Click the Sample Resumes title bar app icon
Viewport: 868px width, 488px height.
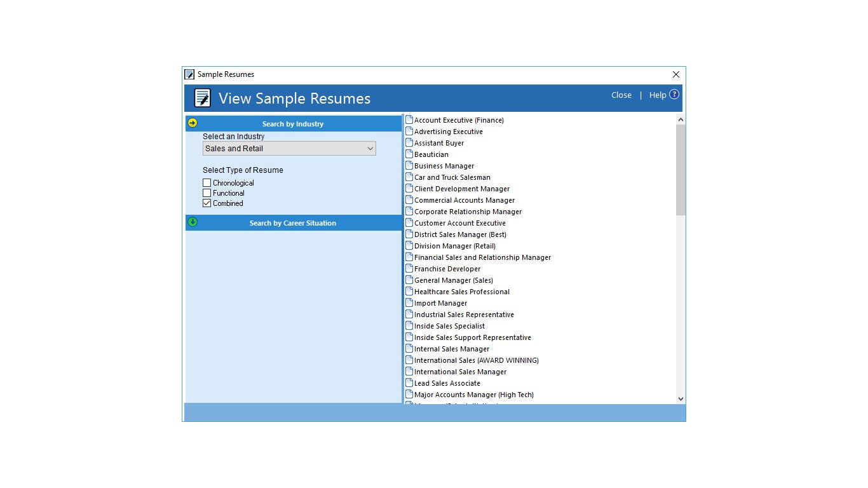[189, 74]
